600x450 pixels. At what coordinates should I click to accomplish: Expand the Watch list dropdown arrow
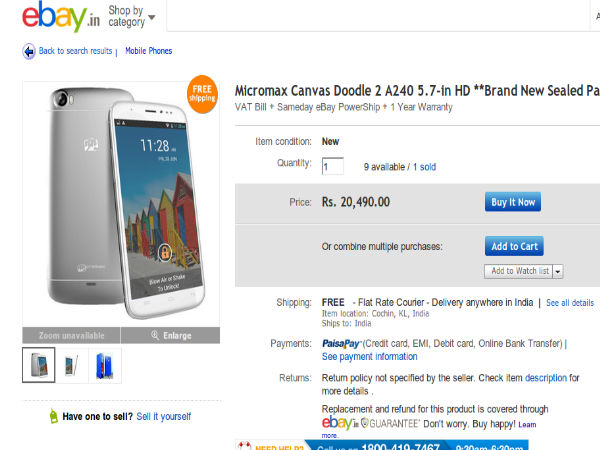click(x=558, y=271)
